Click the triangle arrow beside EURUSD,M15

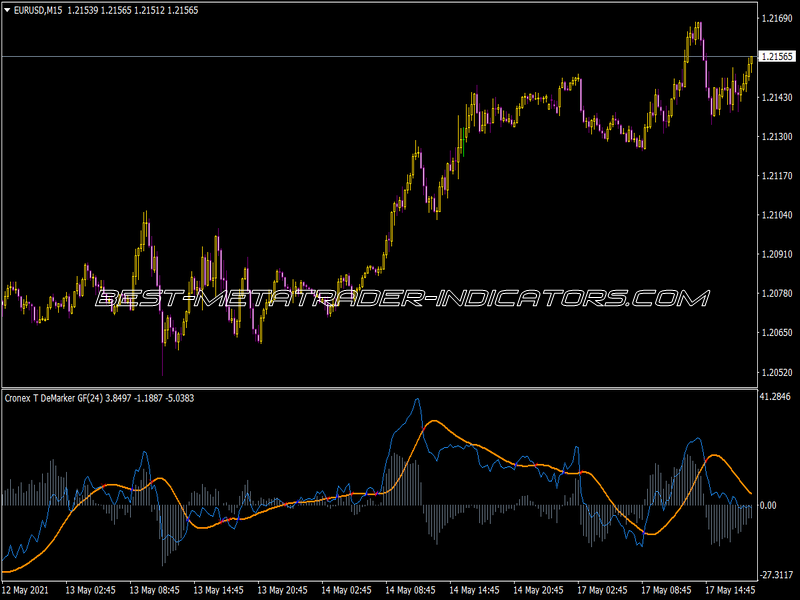coord(8,9)
